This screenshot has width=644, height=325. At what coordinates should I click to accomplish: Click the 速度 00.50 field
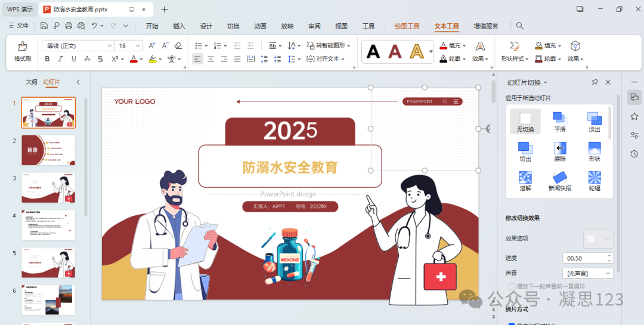coord(587,258)
